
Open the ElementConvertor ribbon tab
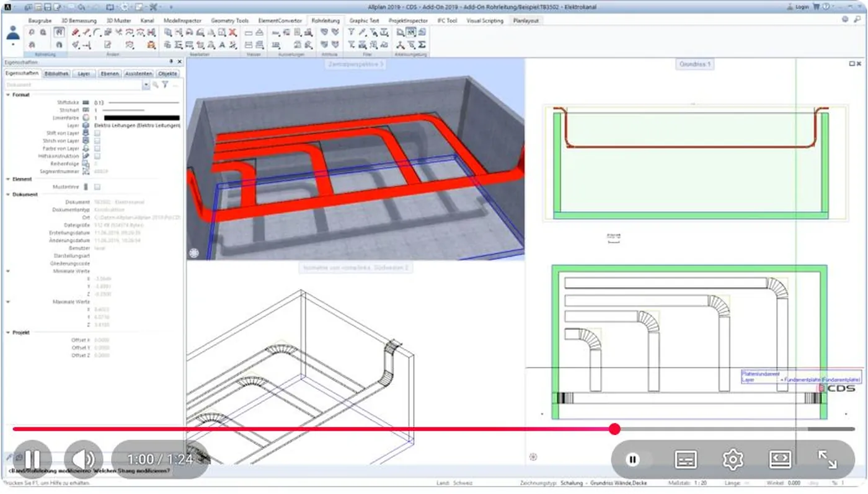click(281, 20)
